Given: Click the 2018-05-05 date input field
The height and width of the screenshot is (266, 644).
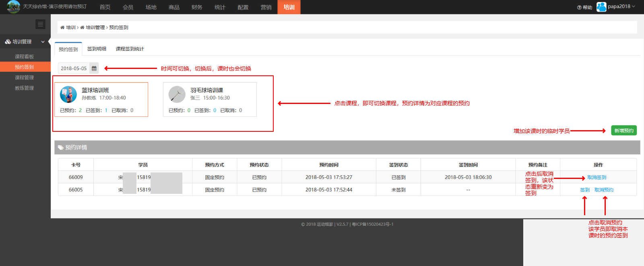Looking at the screenshot, I should click(74, 68).
